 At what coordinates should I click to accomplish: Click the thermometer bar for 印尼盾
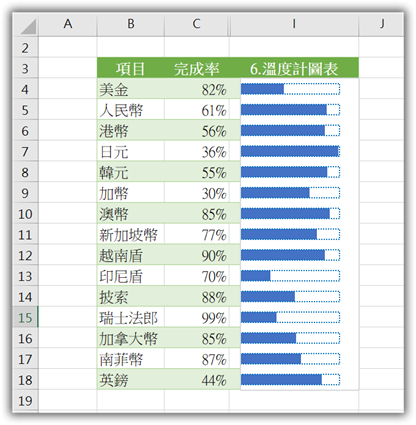(x=290, y=276)
